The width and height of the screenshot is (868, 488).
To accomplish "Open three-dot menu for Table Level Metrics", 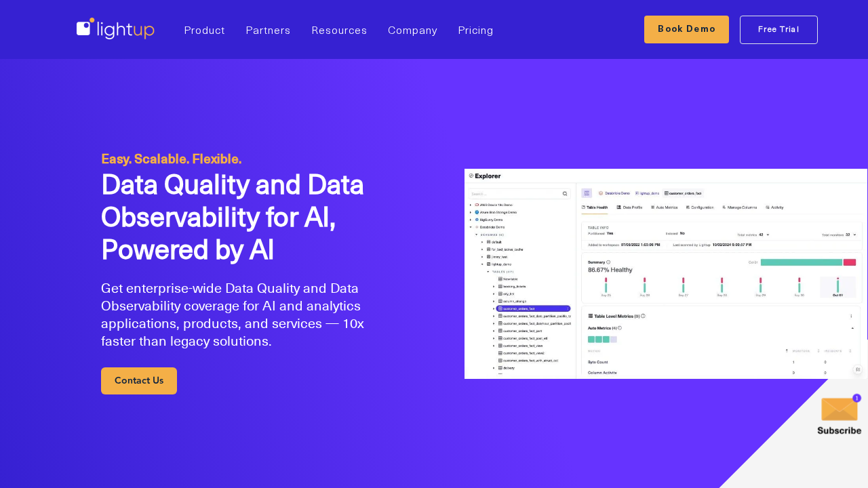I will pos(851,316).
